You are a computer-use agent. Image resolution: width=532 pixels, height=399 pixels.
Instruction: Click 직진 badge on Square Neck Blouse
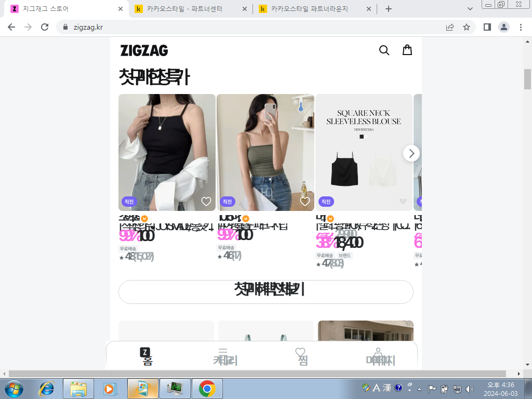(326, 202)
